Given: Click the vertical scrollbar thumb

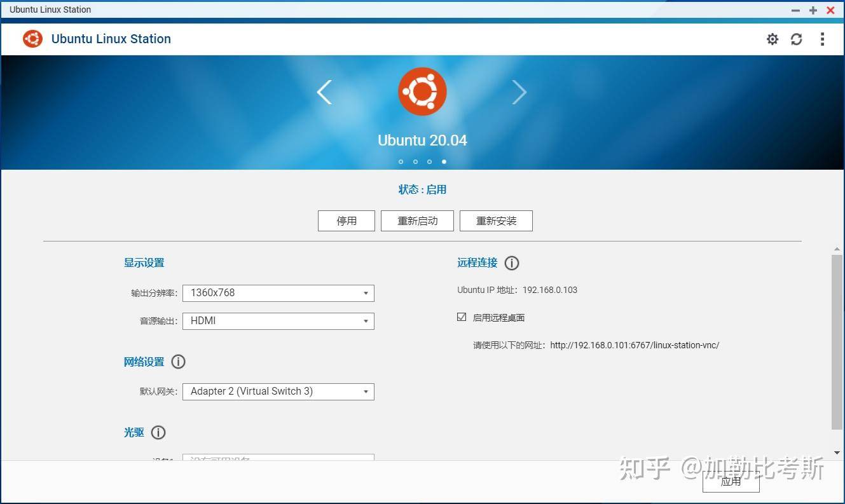Looking at the screenshot, I should 837,342.
